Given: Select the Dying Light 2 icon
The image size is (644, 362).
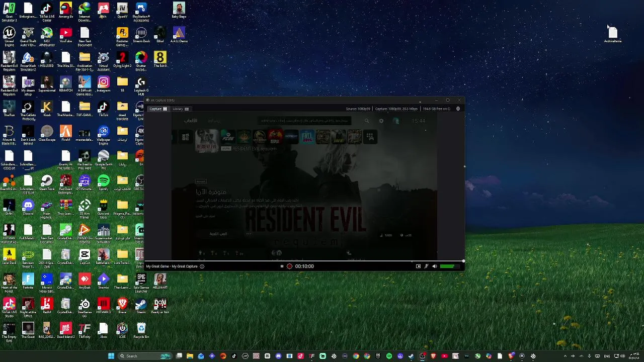Looking at the screenshot, I should pos(122,60).
